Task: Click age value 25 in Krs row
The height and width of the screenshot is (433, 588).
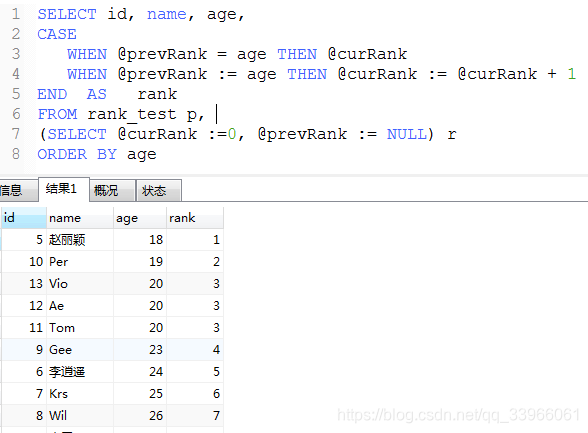Action: (x=140, y=394)
